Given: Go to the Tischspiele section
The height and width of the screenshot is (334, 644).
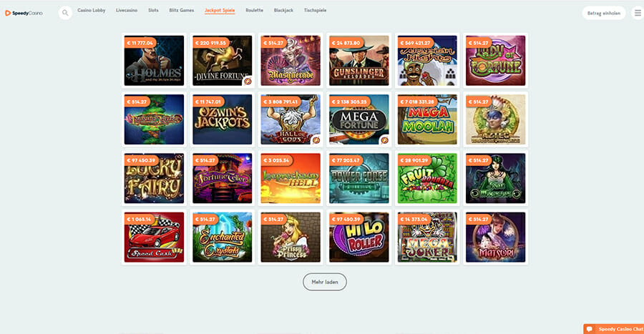Looking at the screenshot, I should (315, 10).
